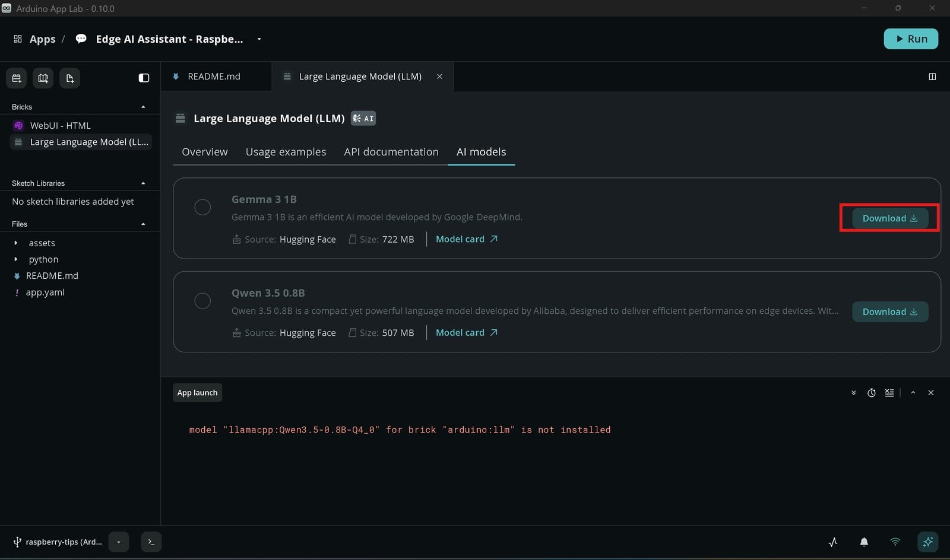Open the raspberry-tips board dropdown
950x560 pixels.
[119, 542]
